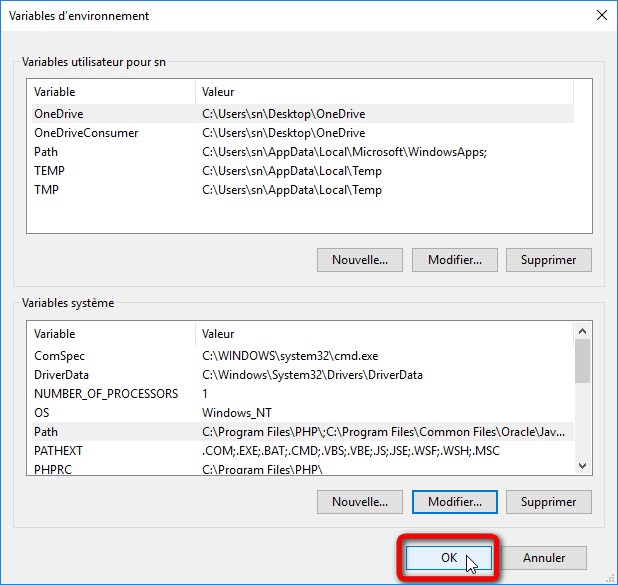Image resolution: width=618 pixels, height=585 pixels.
Task: Confirm with the OK button
Action: click(449, 558)
